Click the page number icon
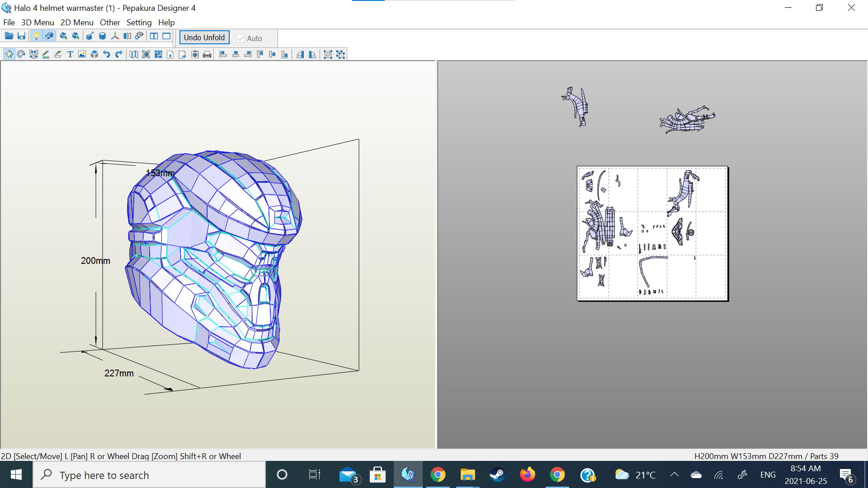 point(170,54)
